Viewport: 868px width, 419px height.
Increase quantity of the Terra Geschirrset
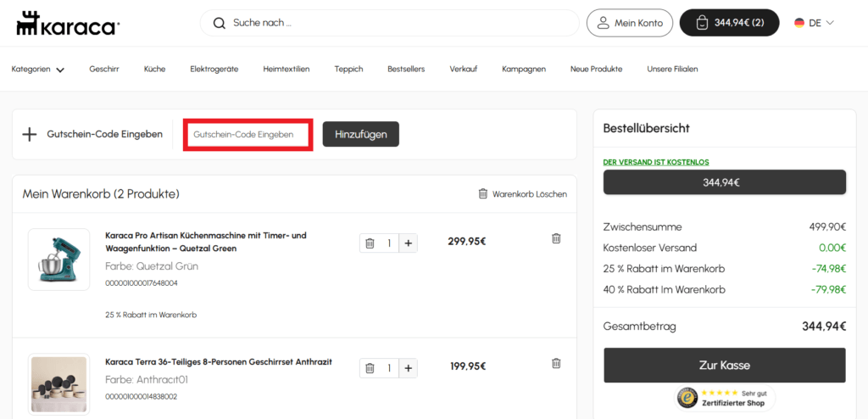[x=408, y=368]
